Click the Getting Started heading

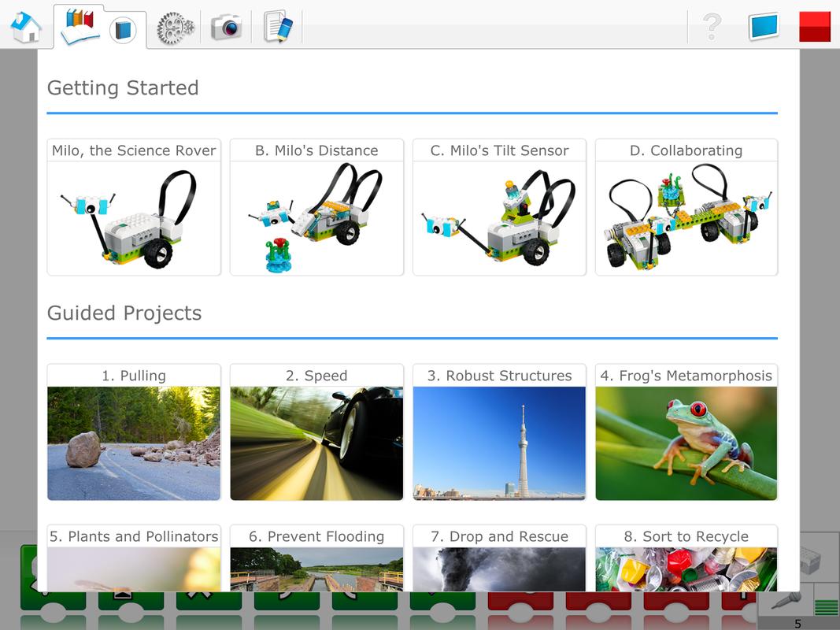click(124, 88)
